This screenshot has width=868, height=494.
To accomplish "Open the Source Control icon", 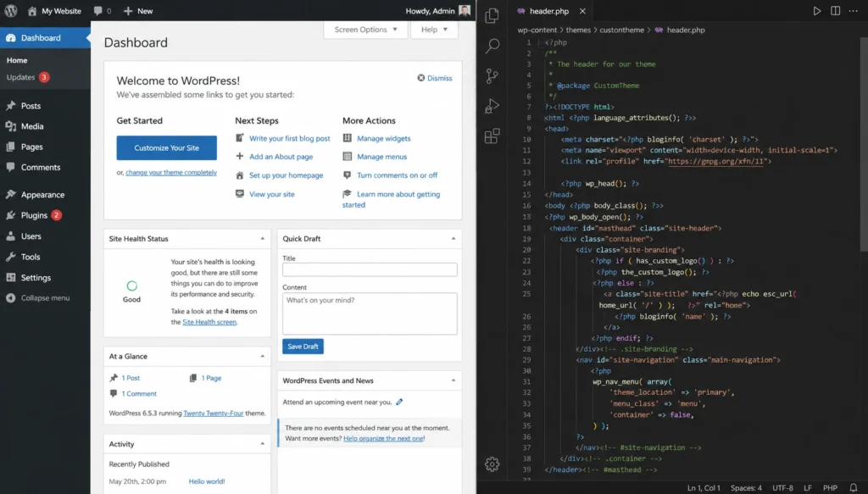I will point(492,75).
